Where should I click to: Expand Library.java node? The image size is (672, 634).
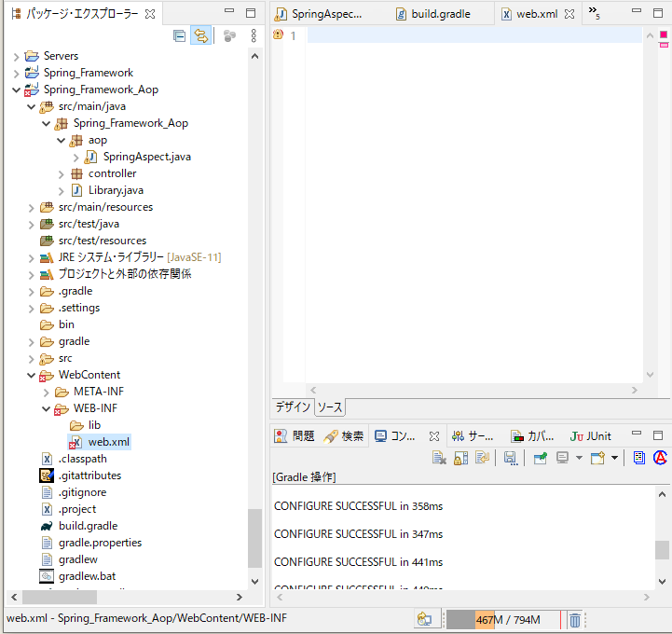61,191
